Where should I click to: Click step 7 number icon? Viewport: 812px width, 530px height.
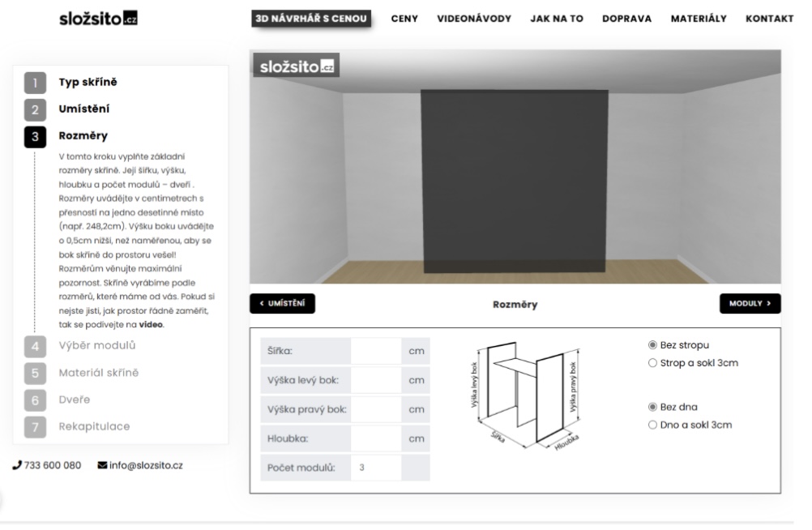[x=35, y=426]
